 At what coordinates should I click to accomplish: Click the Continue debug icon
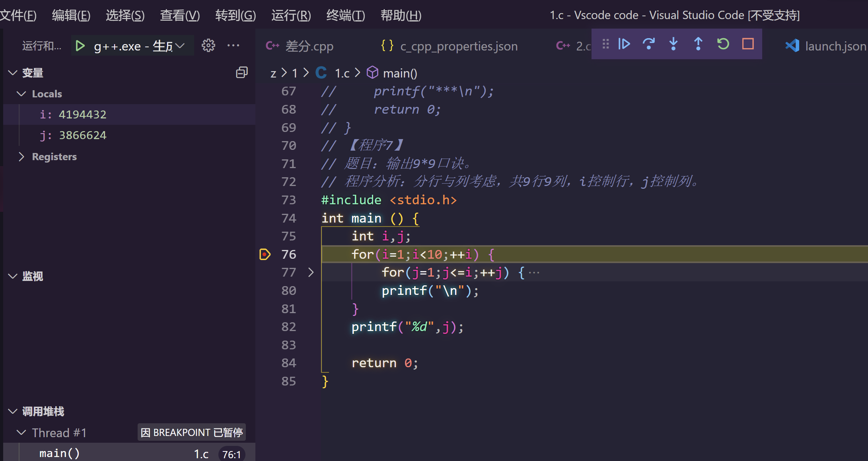coord(624,44)
